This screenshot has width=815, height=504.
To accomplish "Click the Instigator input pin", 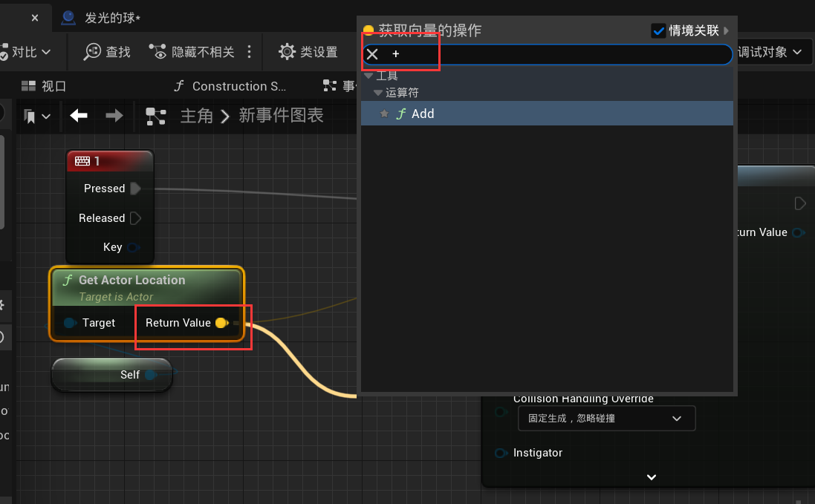I will tap(501, 453).
